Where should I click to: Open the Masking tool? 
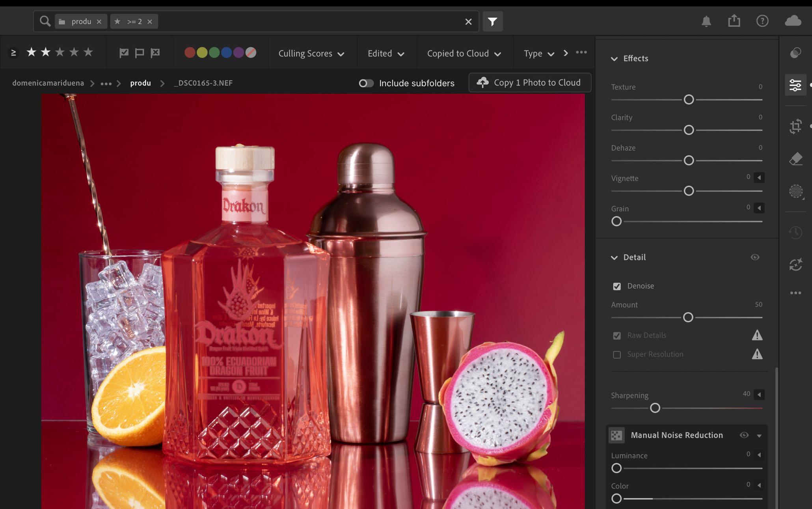tap(795, 191)
